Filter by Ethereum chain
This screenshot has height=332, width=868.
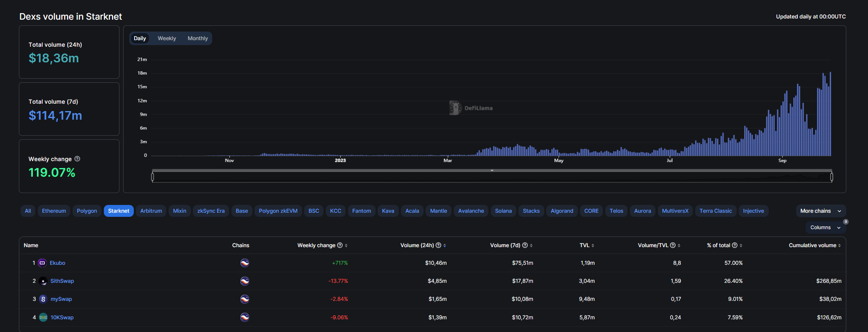54,211
